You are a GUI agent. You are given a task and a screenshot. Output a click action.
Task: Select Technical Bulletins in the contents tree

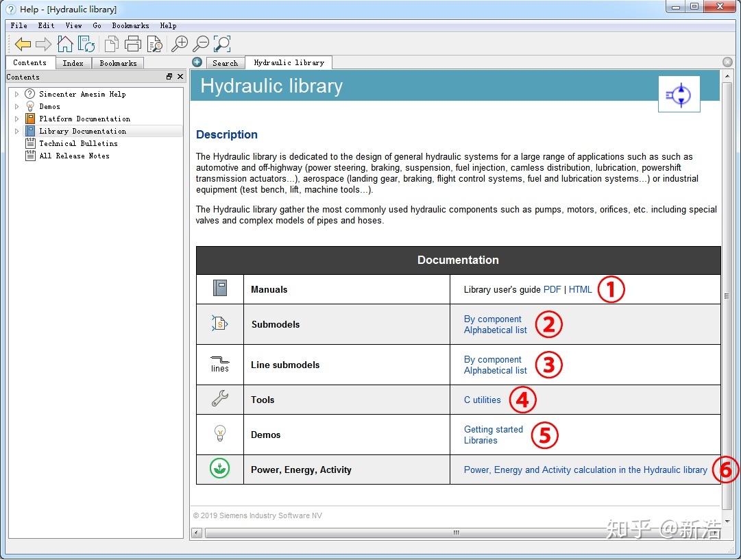78,143
